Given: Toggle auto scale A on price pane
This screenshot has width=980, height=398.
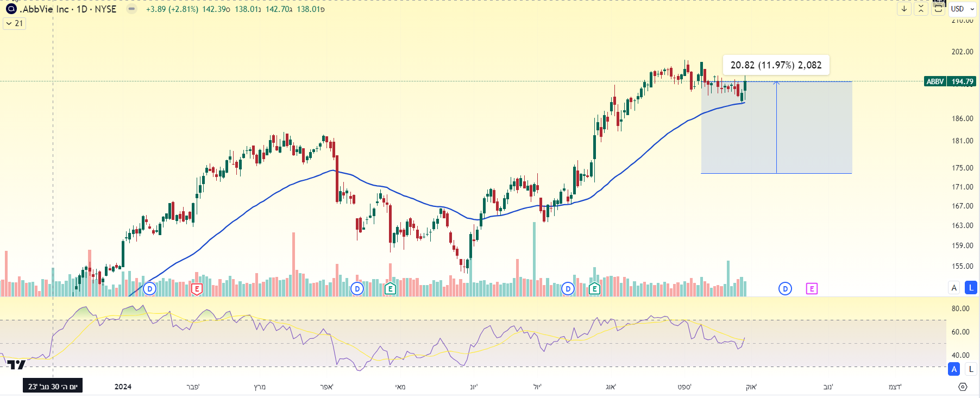Looking at the screenshot, I should pyautogui.click(x=954, y=288).
